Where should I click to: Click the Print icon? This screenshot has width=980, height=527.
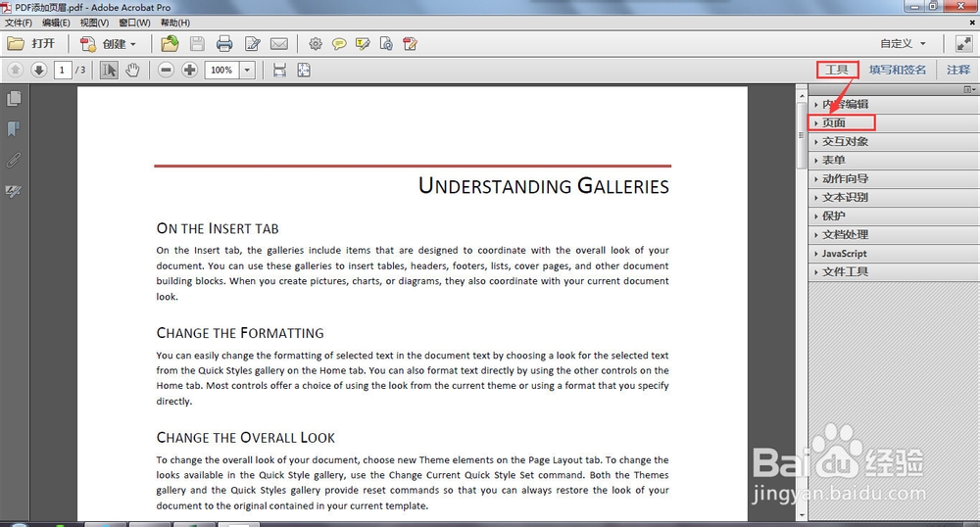pyautogui.click(x=224, y=44)
